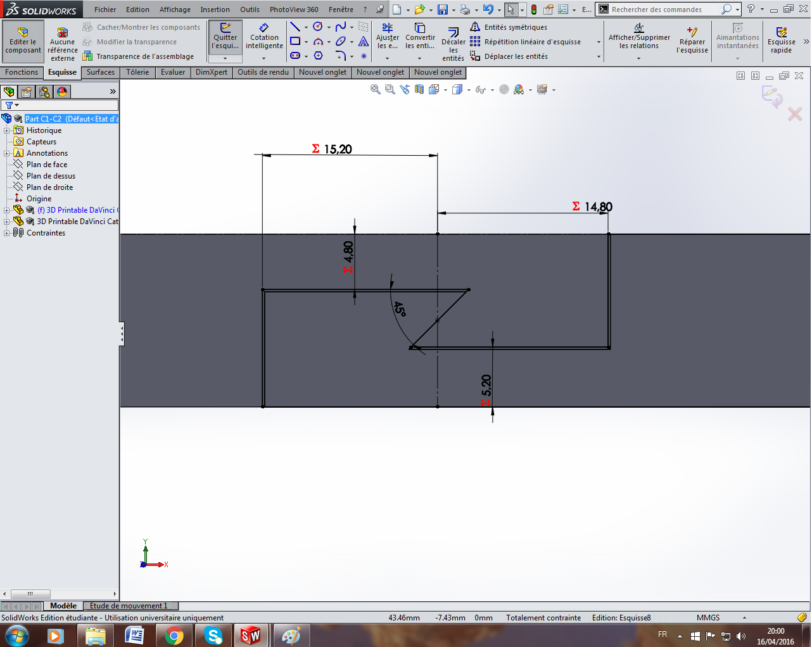Image resolution: width=812 pixels, height=647 pixels.
Task: Cancel sketch with red X corner icon
Action: pyautogui.click(x=794, y=114)
